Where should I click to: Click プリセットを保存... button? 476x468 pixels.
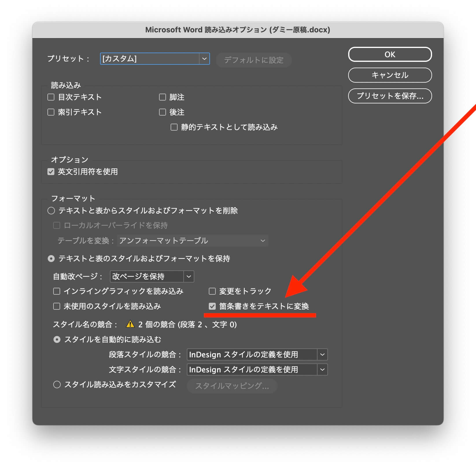pos(390,96)
